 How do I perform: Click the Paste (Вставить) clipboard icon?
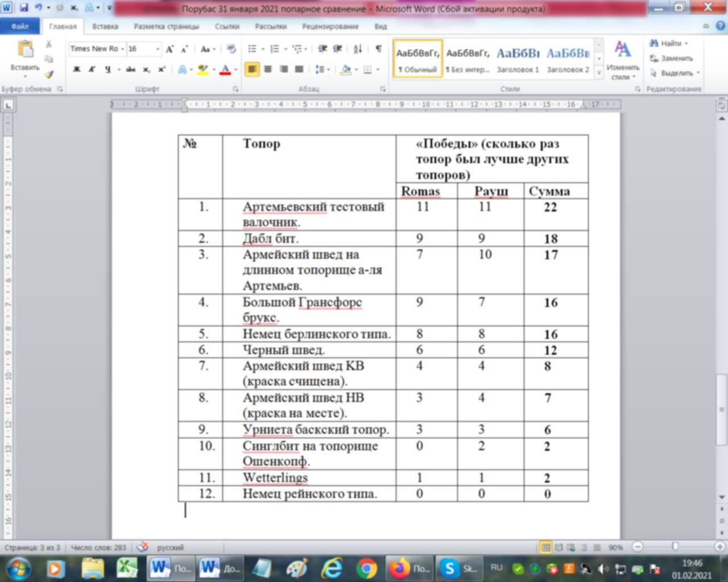(25, 51)
